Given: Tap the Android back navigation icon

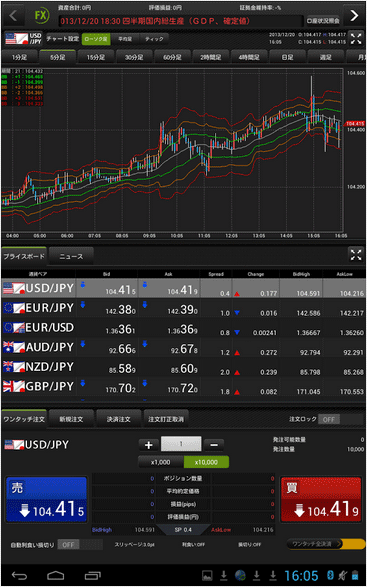Looking at the screenshot, I should (19, 575).
